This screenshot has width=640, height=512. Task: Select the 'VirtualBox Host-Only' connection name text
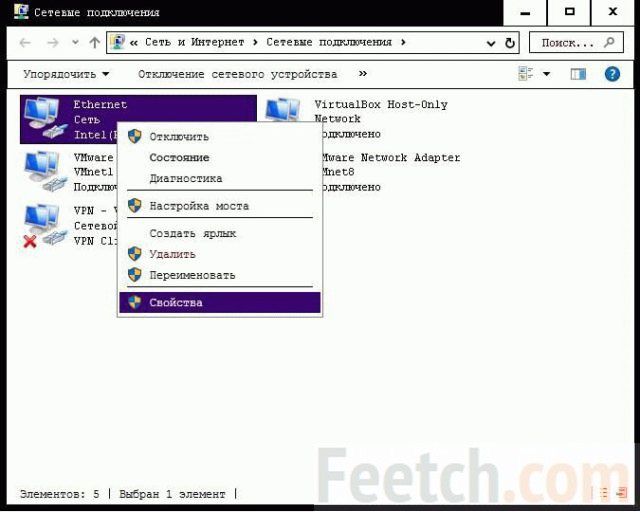click(381, 105)
